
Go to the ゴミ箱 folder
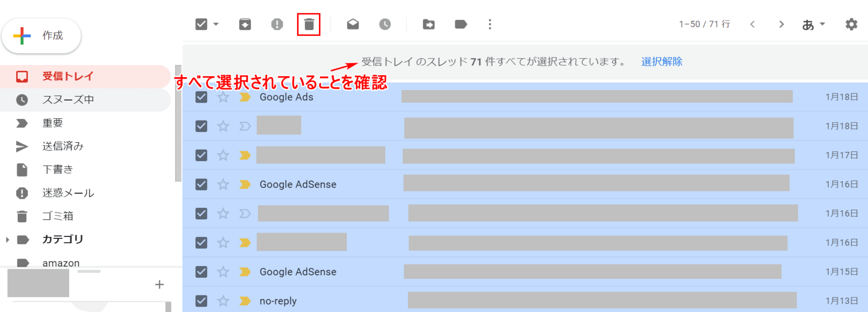point(58,216)
